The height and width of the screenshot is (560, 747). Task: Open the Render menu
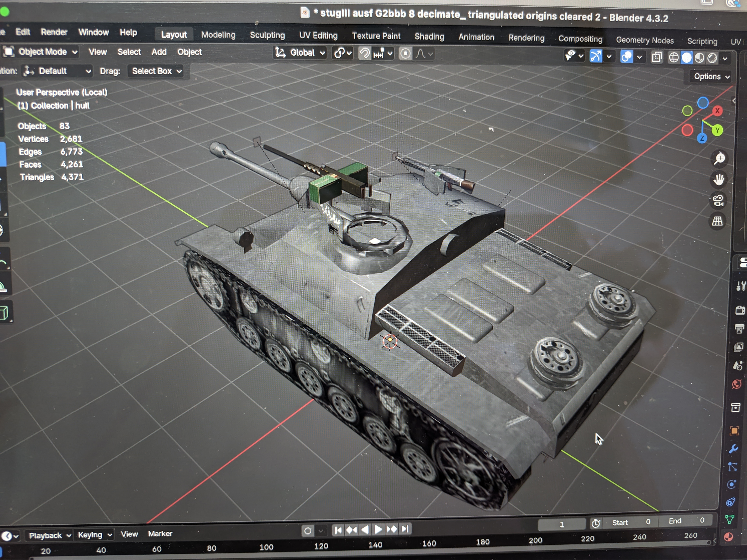point(54,32)
